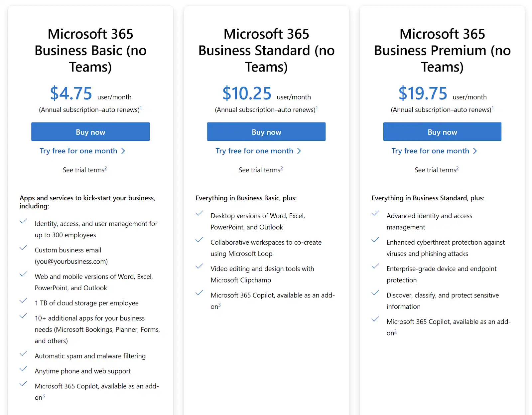Click checkmark next to Advanced identity and access management
The image size is (532, 415).
pos(375,213)
